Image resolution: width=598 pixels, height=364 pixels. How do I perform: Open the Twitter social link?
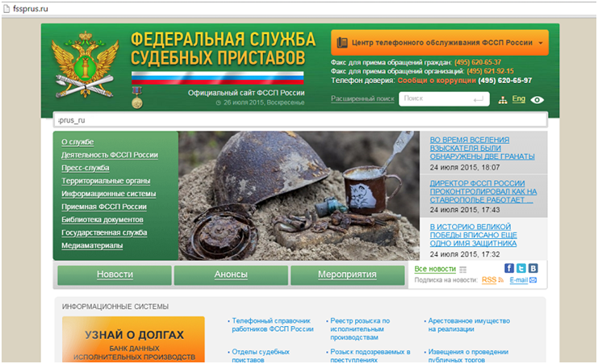(x=521, y=268)
